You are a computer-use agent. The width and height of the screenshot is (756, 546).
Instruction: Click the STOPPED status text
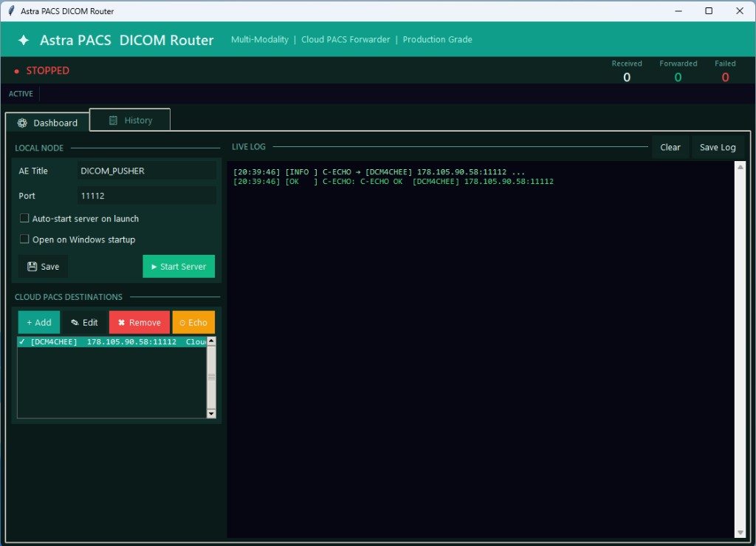pos(48,71)
